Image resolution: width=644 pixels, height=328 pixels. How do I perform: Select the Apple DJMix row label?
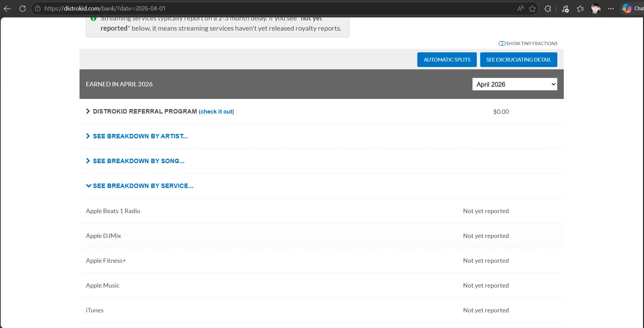click(x=103, y=236)
